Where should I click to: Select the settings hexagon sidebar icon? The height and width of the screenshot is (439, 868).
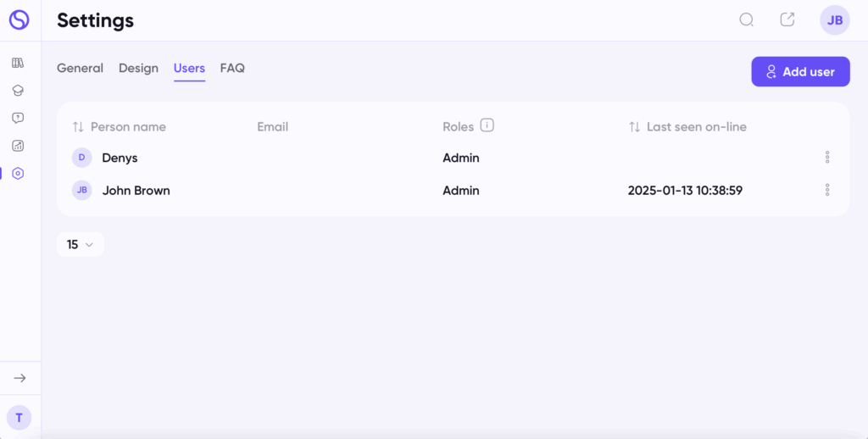(x=18, y=173)
